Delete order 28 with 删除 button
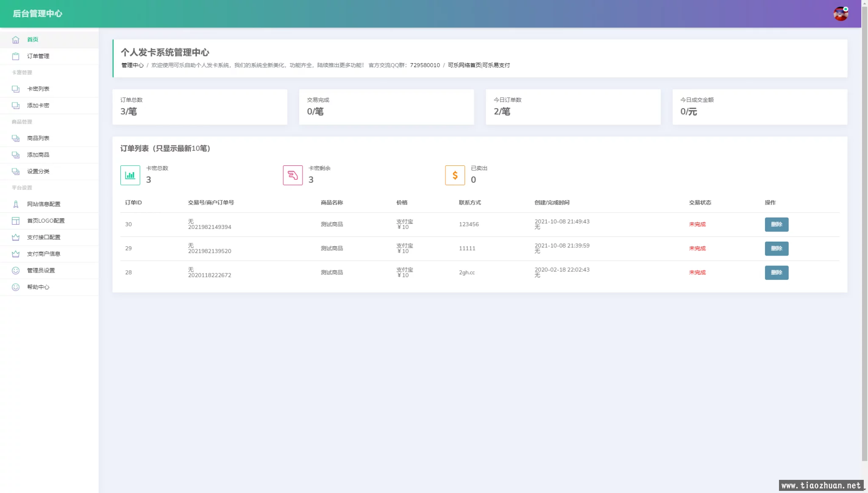 tap(776, 273)
